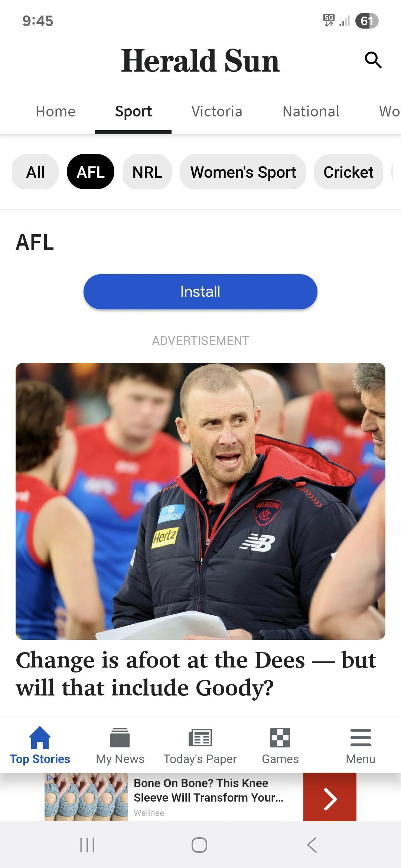
Task: Open the Games checkerboard icon
Action: 280,737
